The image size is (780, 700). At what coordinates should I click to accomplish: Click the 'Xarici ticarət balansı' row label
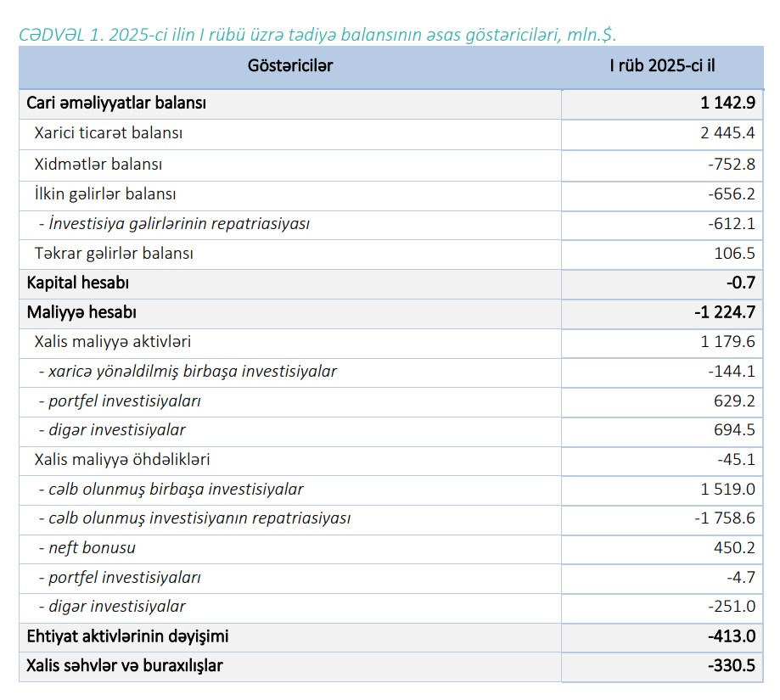pyautogui.click(x=109, y=133)
